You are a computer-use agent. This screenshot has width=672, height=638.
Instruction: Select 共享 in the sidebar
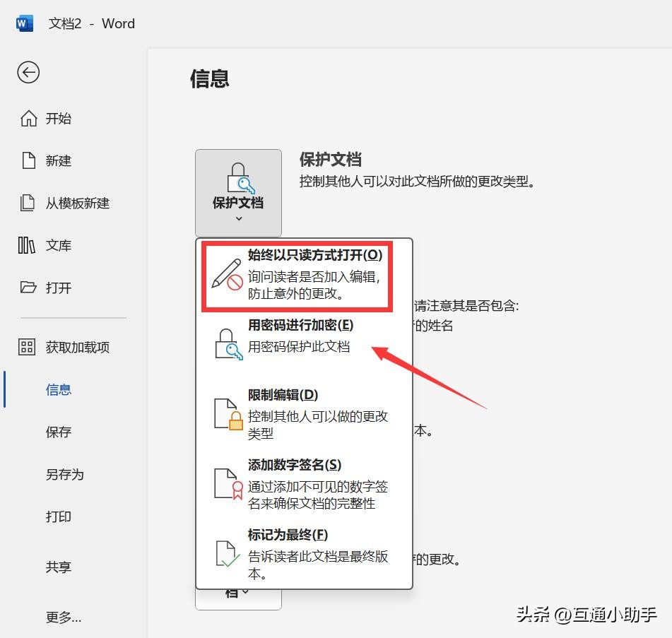59,567
